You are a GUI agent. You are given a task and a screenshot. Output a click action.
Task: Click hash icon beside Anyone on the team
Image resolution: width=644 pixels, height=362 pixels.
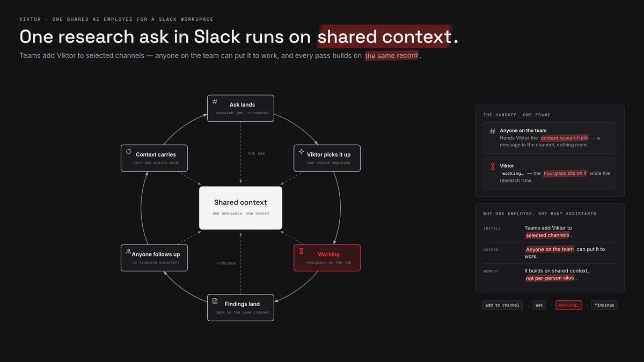pos(493,131)
